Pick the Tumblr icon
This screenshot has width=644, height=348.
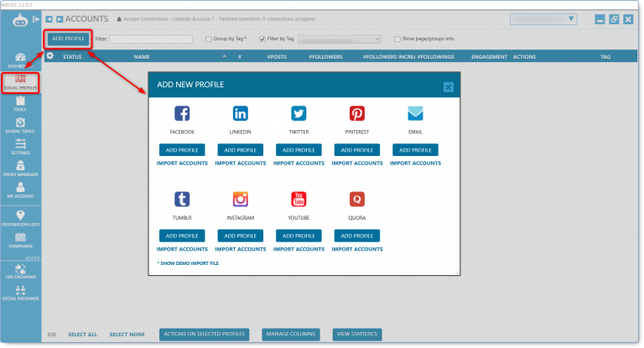[182, 199]
